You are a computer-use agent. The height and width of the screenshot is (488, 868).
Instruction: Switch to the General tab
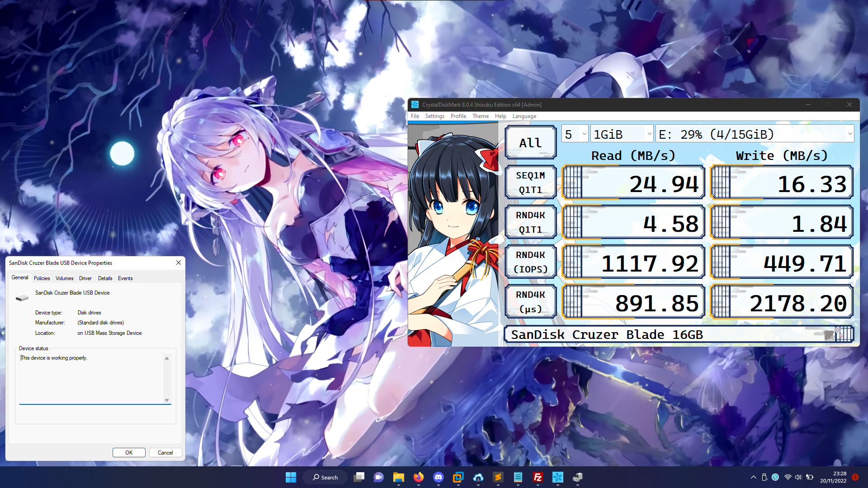pos(20,277)
